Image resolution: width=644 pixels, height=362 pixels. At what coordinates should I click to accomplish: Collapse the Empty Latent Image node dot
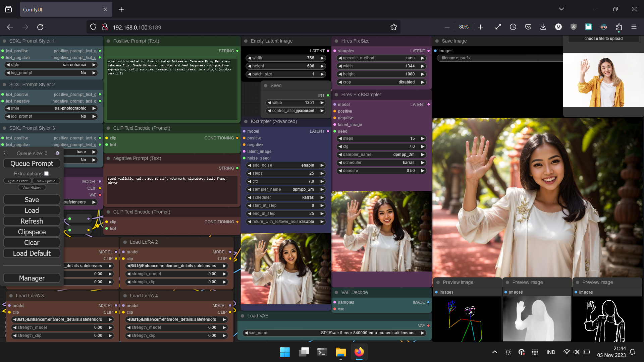click(246, 41)
